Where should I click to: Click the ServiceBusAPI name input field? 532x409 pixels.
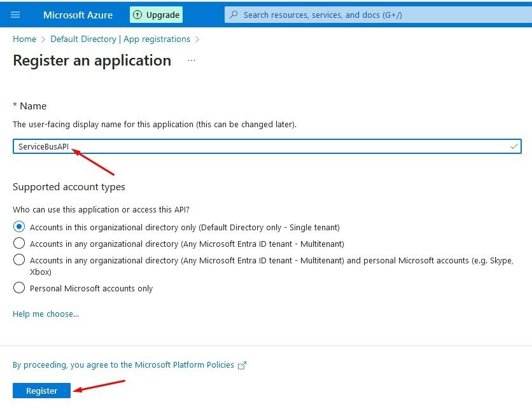pos(267,146)
